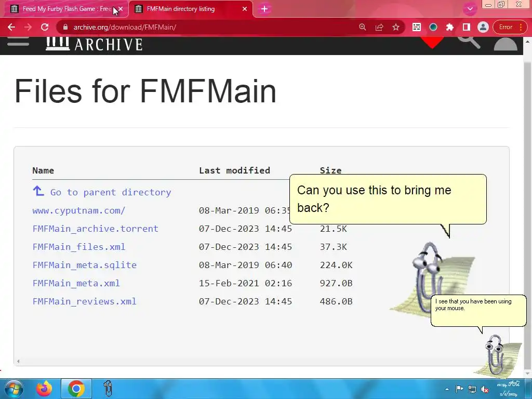The height and width of the screenshot is (399, 532).
Task: Toggle the browser side panel icon
Action: [467, 27]
